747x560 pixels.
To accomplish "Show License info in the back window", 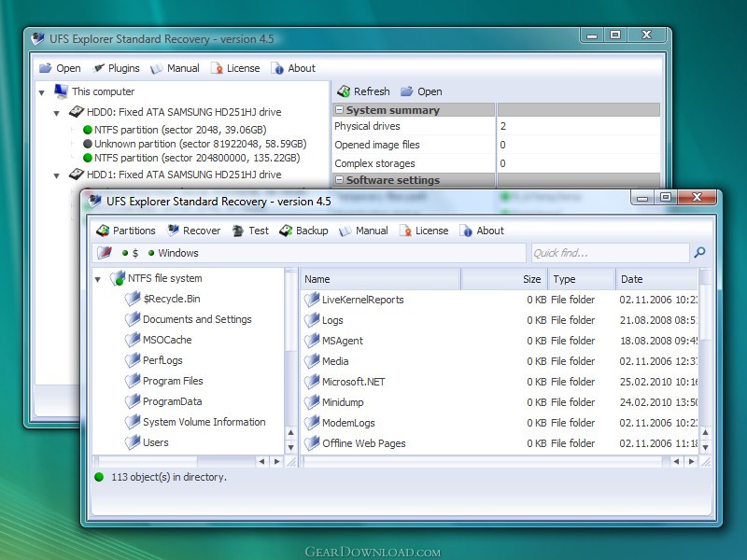I will [235, 68].
